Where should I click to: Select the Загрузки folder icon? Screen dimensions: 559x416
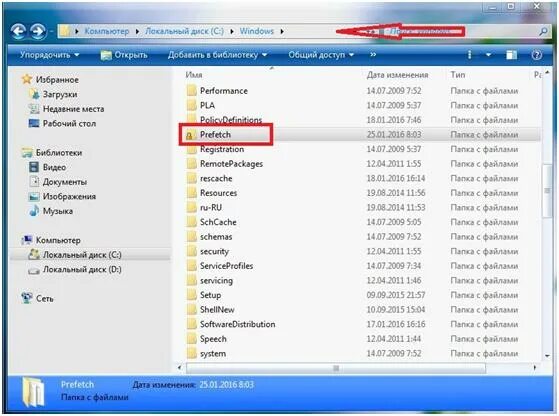35,94
